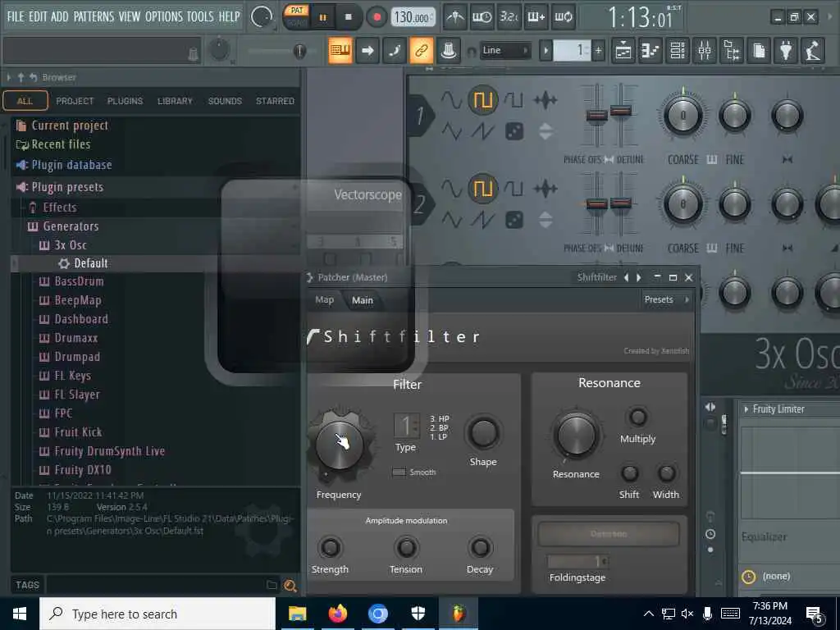The width and height of the screenshot is (840, 630).
Task: Collapse the Generators folder
Action: pyautogui.click(x=71, y=226)
